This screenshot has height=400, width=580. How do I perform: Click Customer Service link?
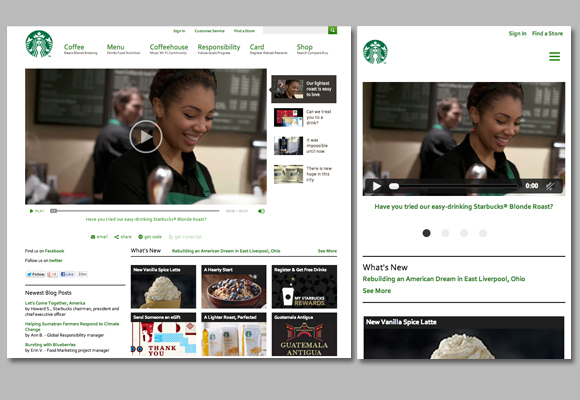pos(209,31)
